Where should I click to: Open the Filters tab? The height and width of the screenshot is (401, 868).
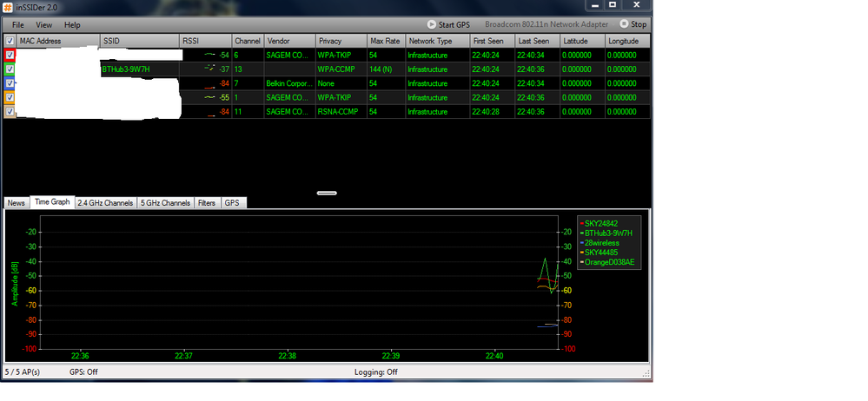[207, 203]
